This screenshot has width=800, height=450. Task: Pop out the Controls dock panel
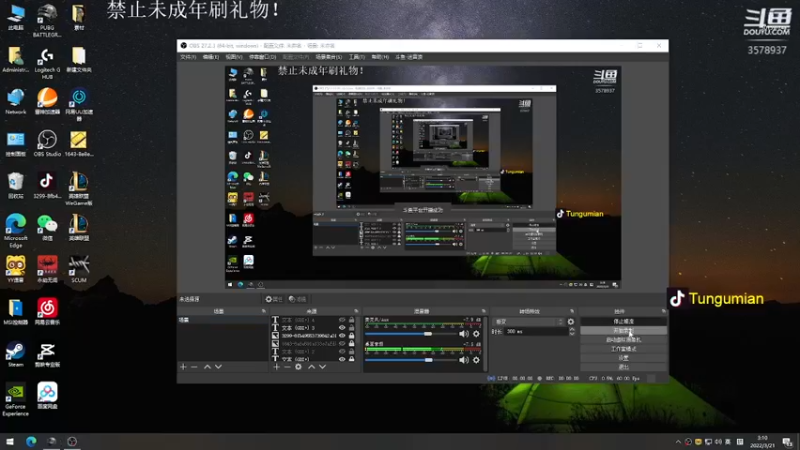(663, 311)
